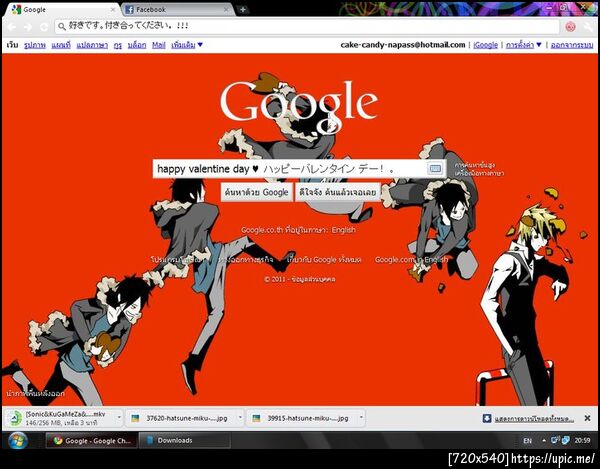This screenshot has height=469, width=600.
Task: Click the browser back arrow icon
Action: tap(11, 27)
